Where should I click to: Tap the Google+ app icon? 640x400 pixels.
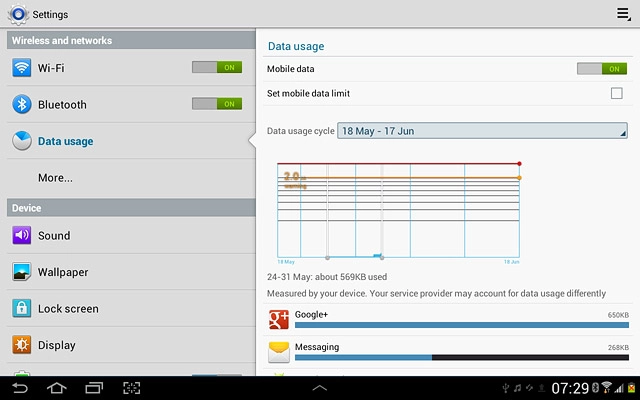(279, 319)
